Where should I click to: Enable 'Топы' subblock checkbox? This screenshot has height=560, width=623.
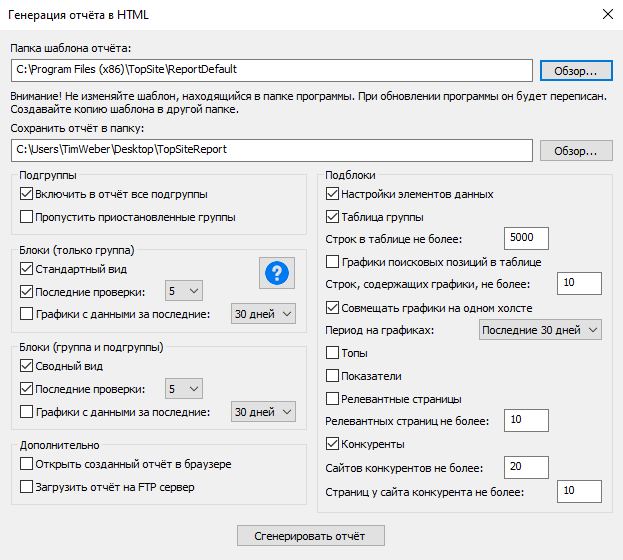click(x=334, y=353)
